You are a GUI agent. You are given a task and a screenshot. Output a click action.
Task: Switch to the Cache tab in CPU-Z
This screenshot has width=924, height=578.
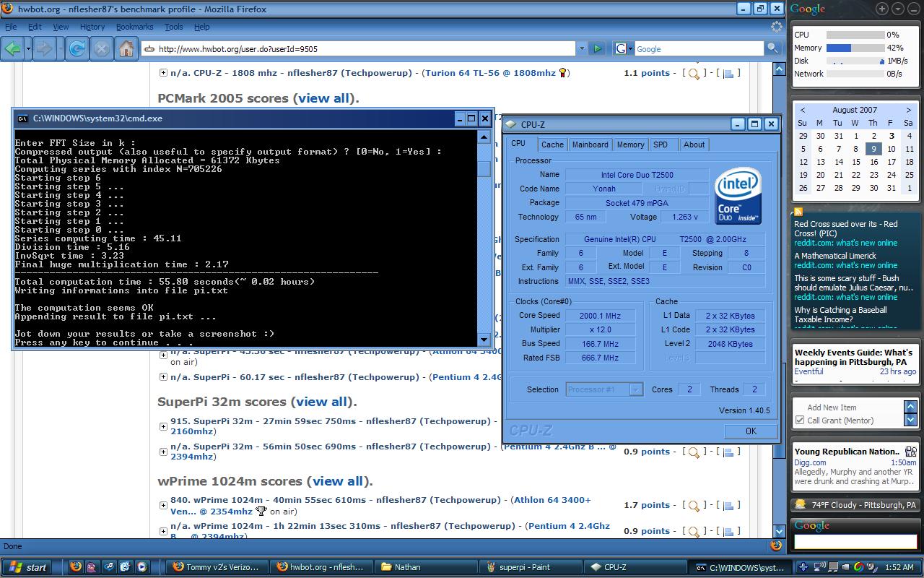(552, 144)
